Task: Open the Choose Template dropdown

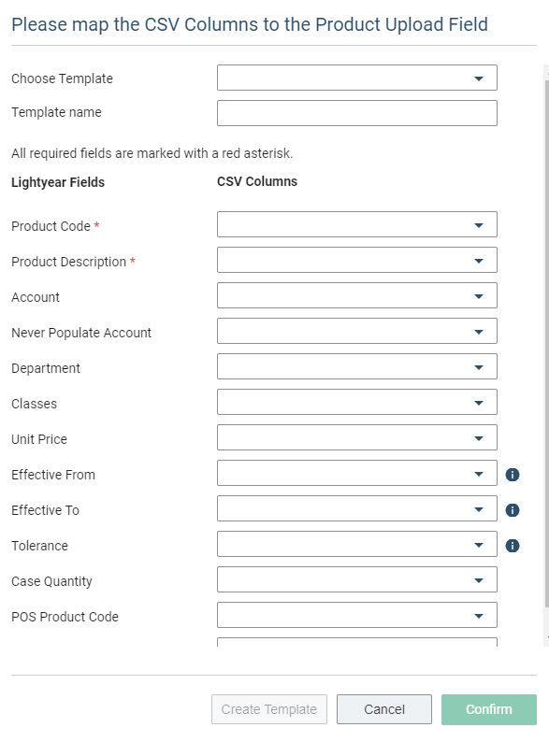Action: click(357, 78)
